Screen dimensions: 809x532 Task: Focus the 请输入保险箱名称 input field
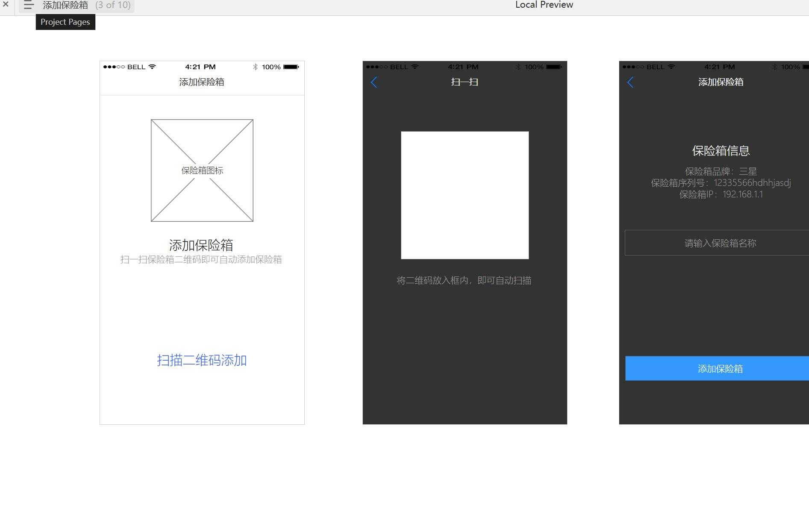pos(720,243)
